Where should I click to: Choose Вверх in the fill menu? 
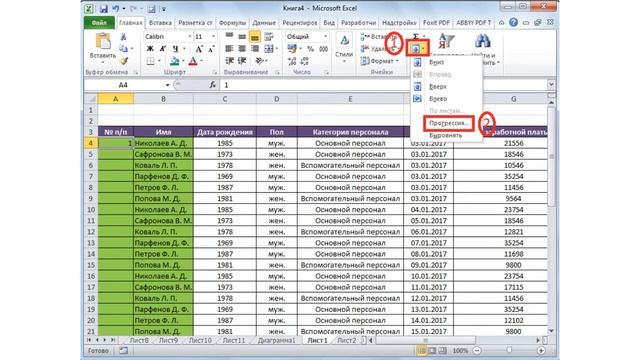pyautogui.click(x=438, y=87)
